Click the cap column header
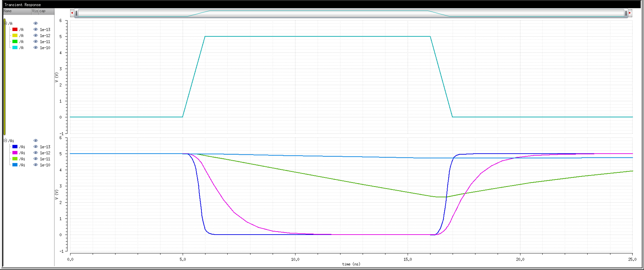The height and width of the screenshot is (270, 644). click(x=43, y=11)
